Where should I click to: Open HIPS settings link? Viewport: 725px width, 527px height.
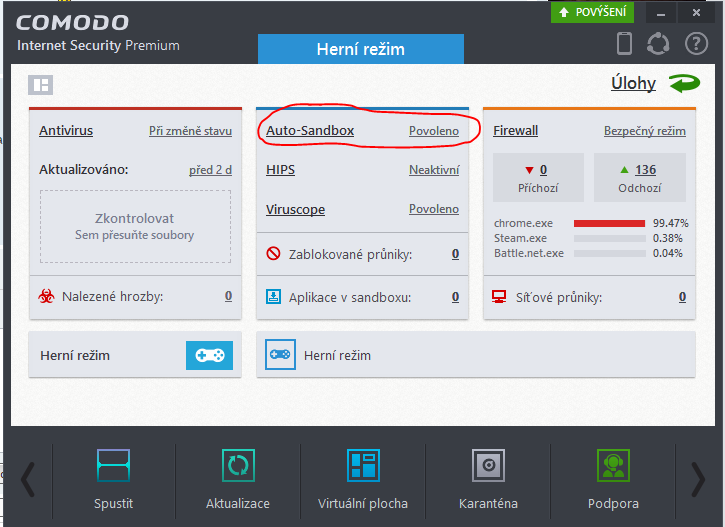tap(280, 170)
